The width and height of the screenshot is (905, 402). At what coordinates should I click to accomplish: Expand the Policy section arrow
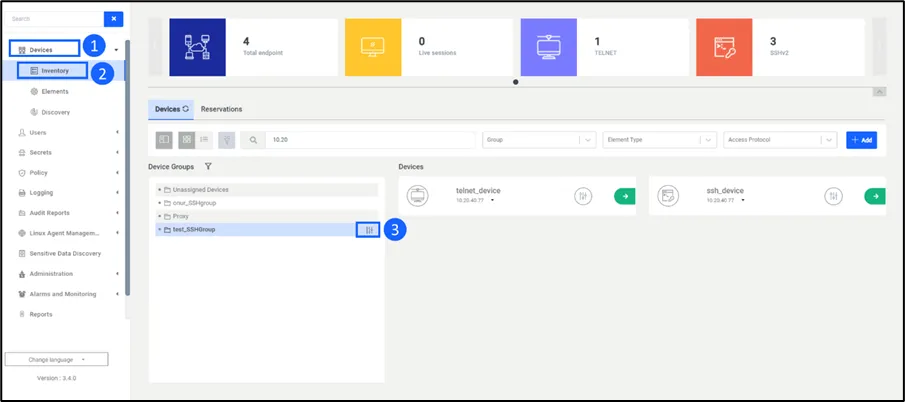coord(117,173)
